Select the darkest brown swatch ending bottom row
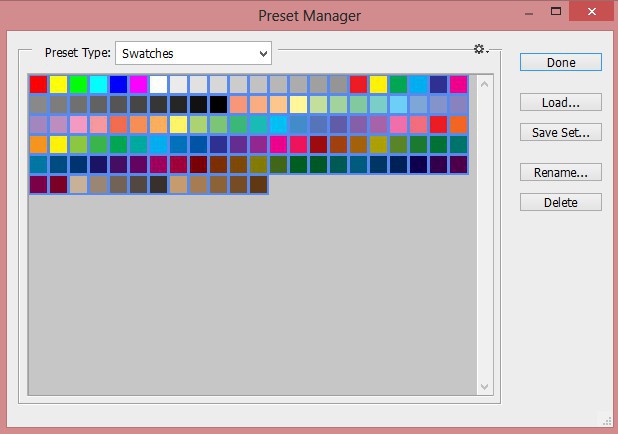618x434 pixels. point(259,184)
